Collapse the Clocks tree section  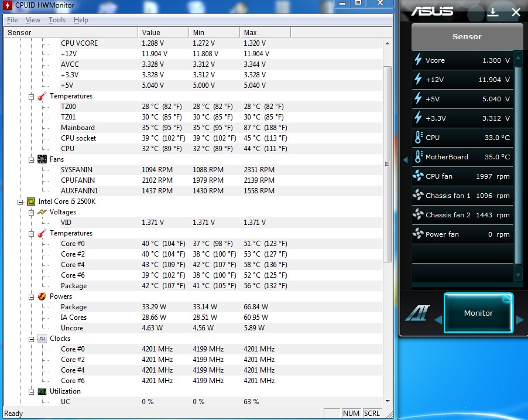point(32,339)
